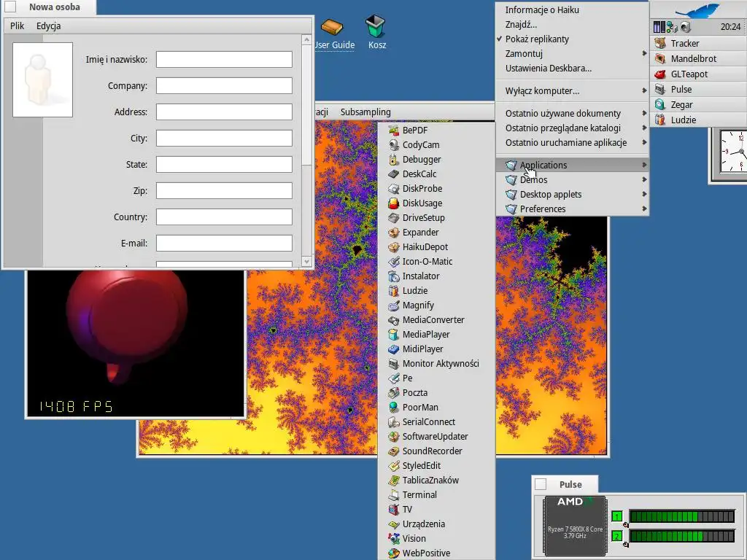Expand the Zamontuj submenu
This screenshot has width=747, height=560.
(x=572, y=54)
